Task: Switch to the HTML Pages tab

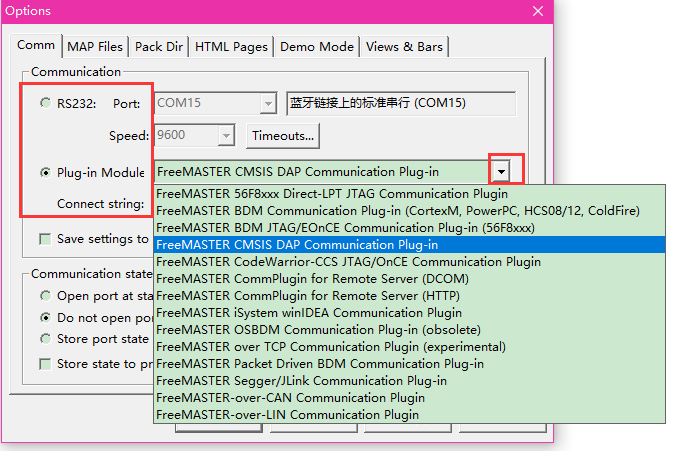Action: pos(231,47)
